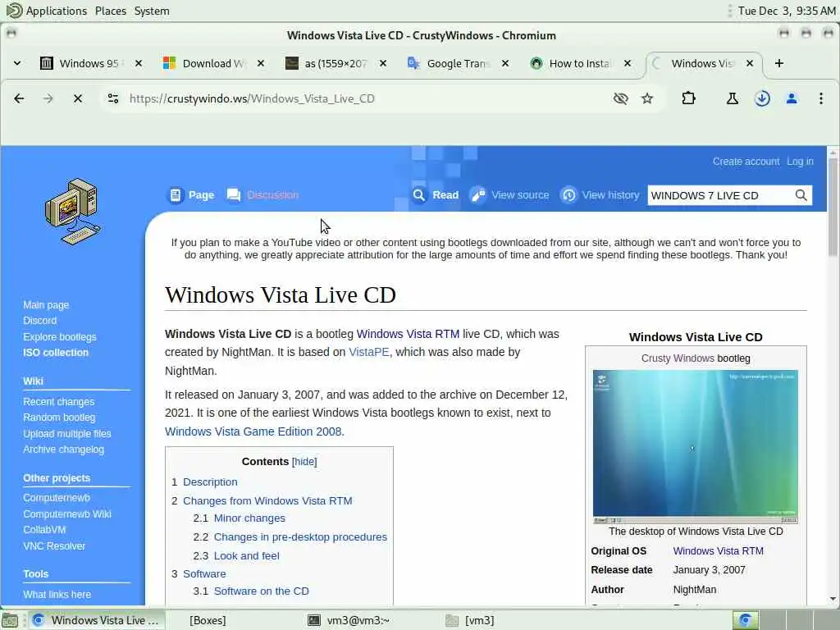840x630 pixels.
Task: Open the Vista Live CD desktop thumbnail
Action: [x=696, y=447]
